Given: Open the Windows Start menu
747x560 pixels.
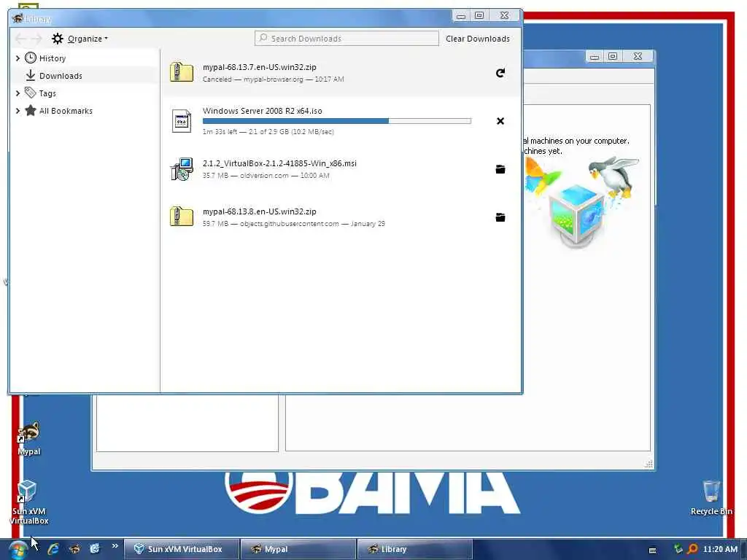Looking at the screenshot, I should (18, 550).
